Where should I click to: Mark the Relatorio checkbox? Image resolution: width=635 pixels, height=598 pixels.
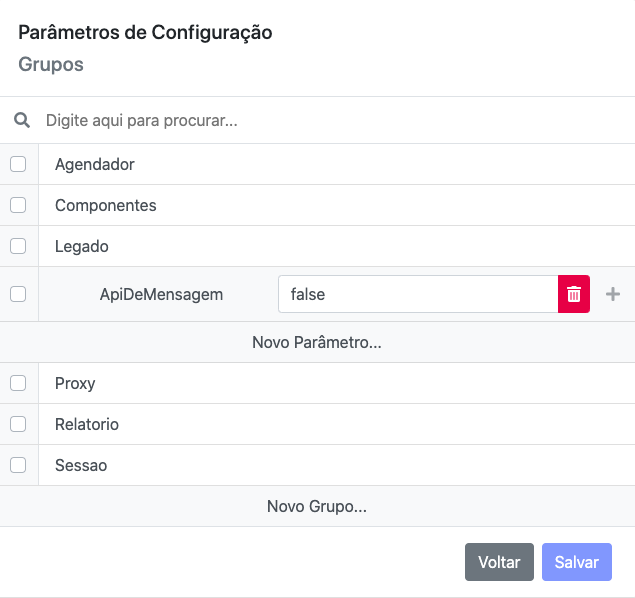click(18, 424)
